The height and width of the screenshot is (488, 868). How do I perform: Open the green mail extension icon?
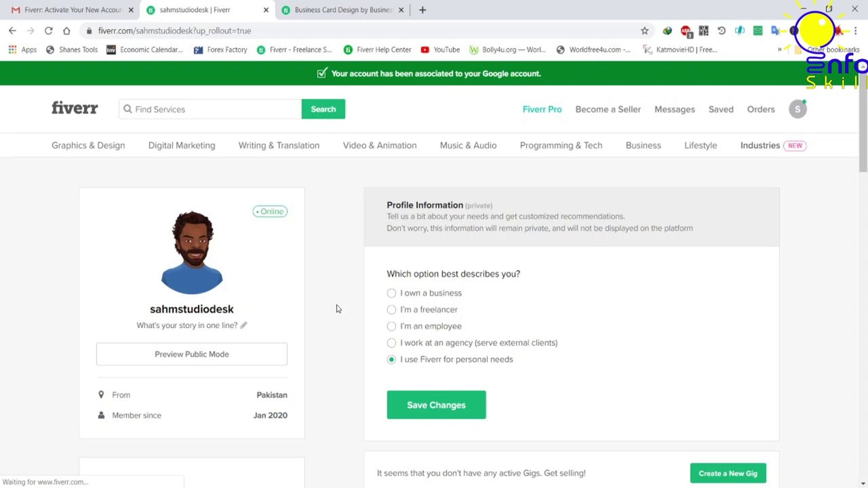(x=757, y=30)
